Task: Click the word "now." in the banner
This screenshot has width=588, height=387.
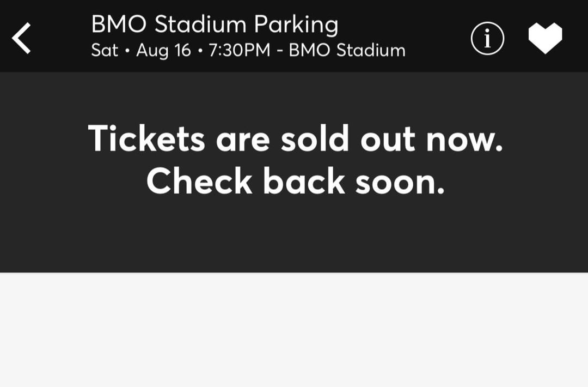Action: [x=464, y=138]
